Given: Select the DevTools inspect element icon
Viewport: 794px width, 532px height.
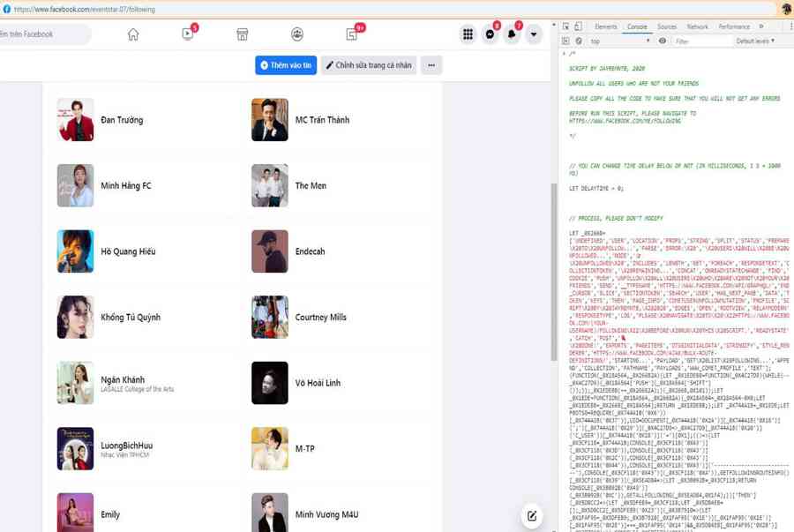Looking at the screenshot, I should (566, 26).
